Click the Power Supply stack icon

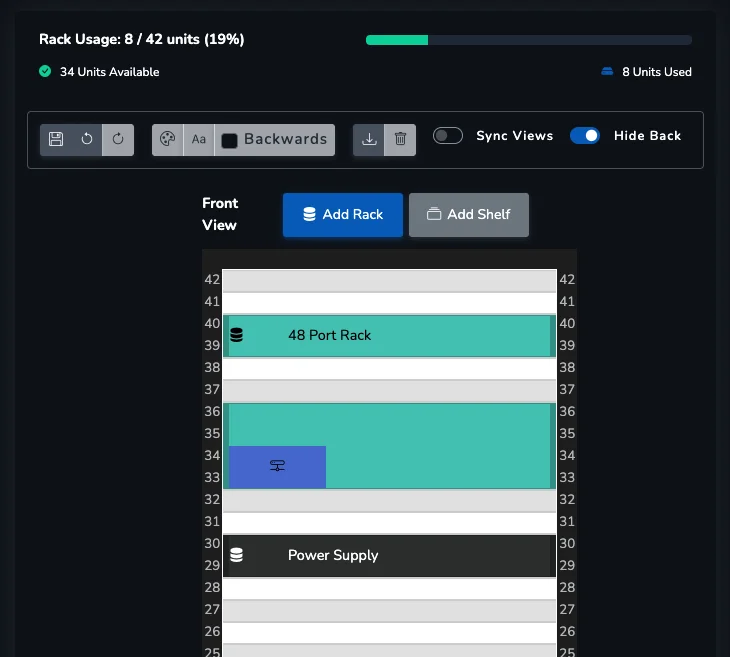(237, 555)
